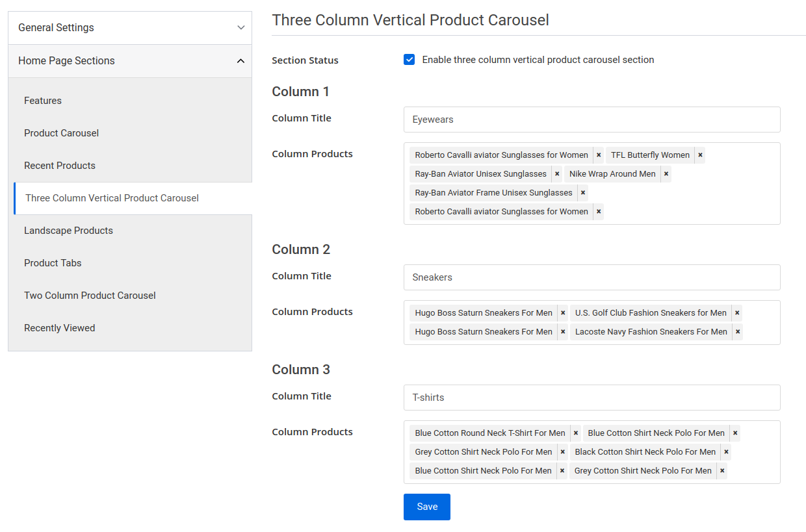
Task: Remove the TFL Butterfly Women product tag
Action: tap(700, 155)
